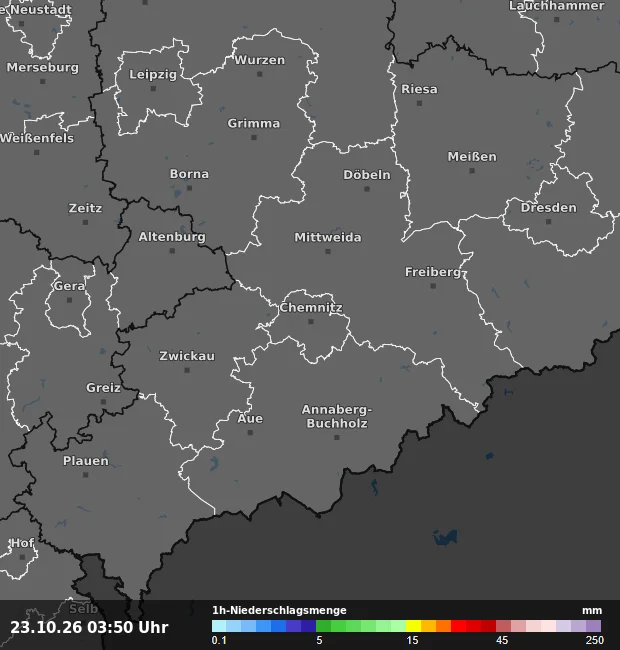The image size is (620, 650).
Task: Select the Dresden city label
Action: pyautogui.click(x=549, y=208)
